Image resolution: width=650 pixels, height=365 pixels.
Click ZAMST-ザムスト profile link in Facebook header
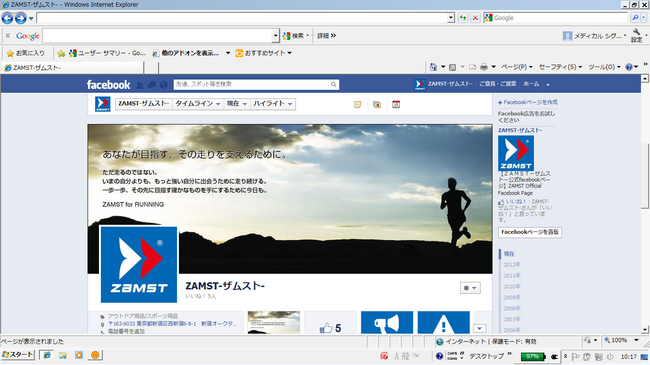pyautogui.click(x=443, y=84)
